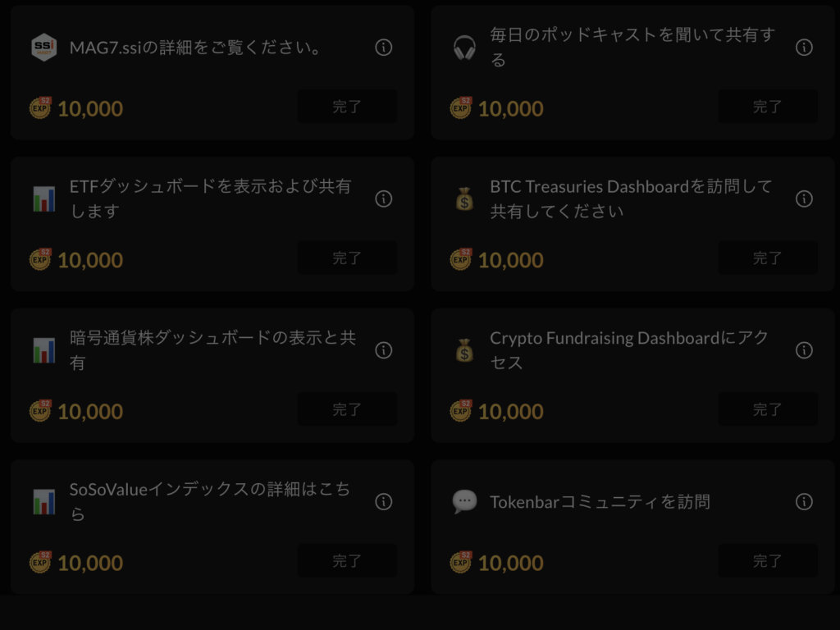View info for crypto stock dashboard task

click(383, 350)
